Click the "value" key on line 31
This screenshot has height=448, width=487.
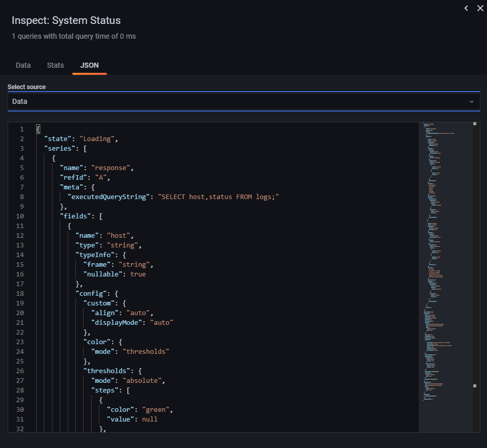[121, 419]
